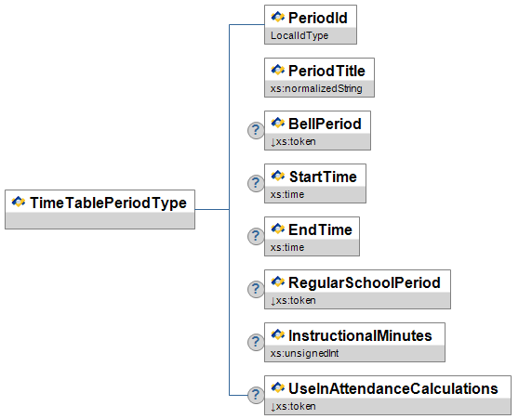The width and height of the screenshot is (532, 419).
Task: Click the xs:token type under UseInAttendanceCalculations
Action: pyautogui.click(x=293, y=406)
